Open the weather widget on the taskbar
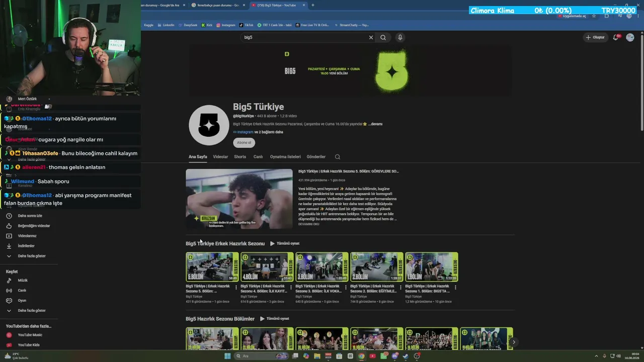 click(16, 355)
